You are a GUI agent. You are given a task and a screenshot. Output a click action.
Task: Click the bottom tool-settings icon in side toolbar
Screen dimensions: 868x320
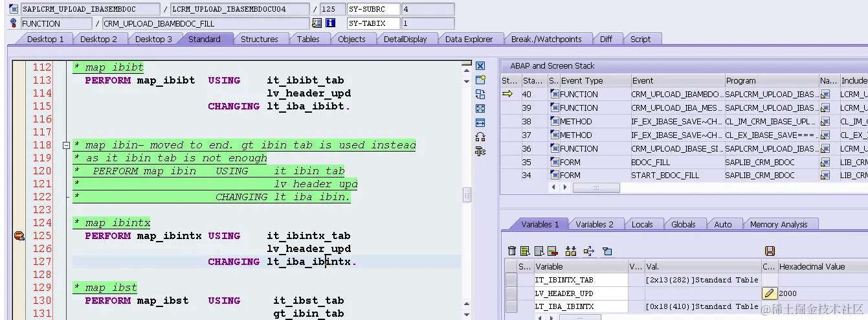[x=480, y=152]
